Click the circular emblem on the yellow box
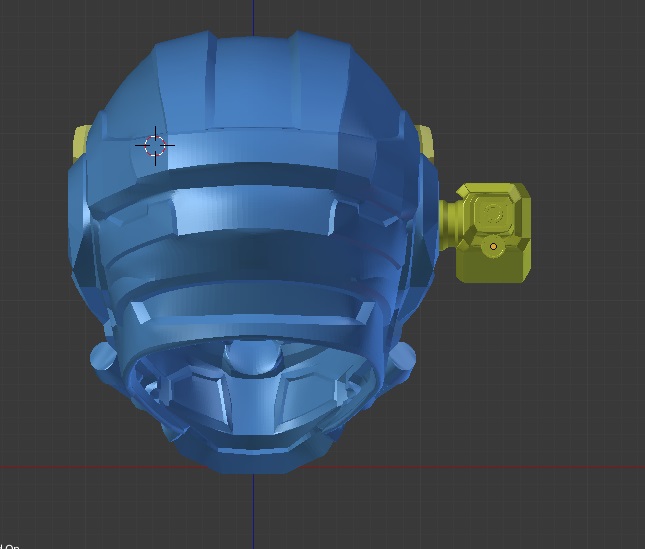 491,213
